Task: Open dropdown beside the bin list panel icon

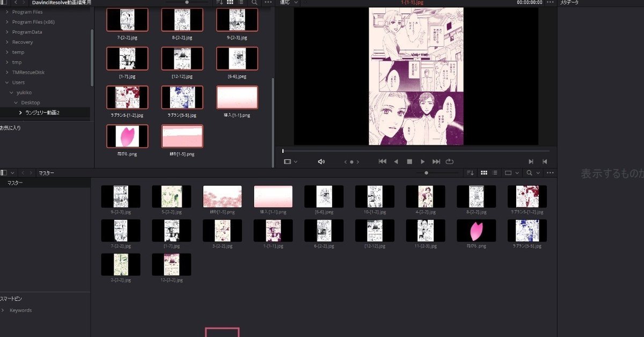Action: click(12, 173)
